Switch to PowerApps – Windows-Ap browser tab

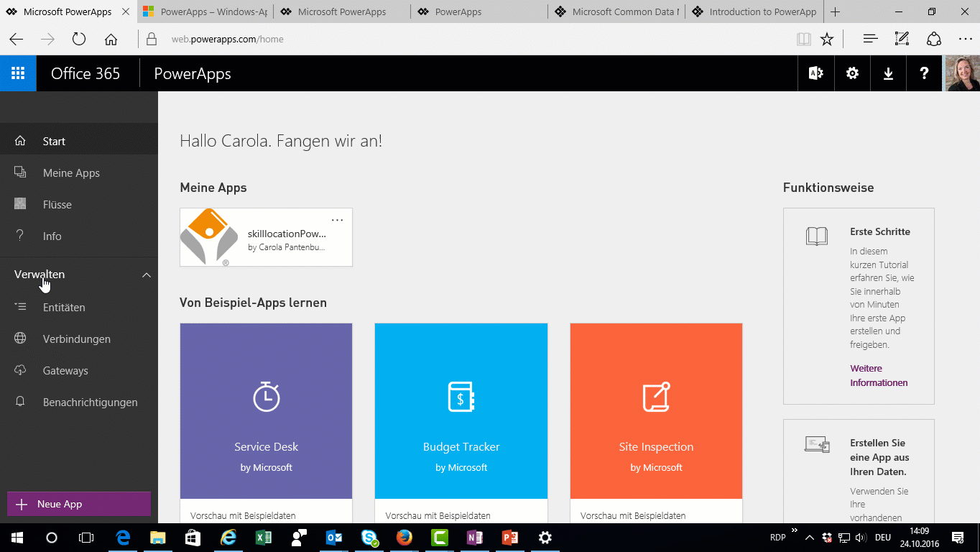click(x=204, y=11)
